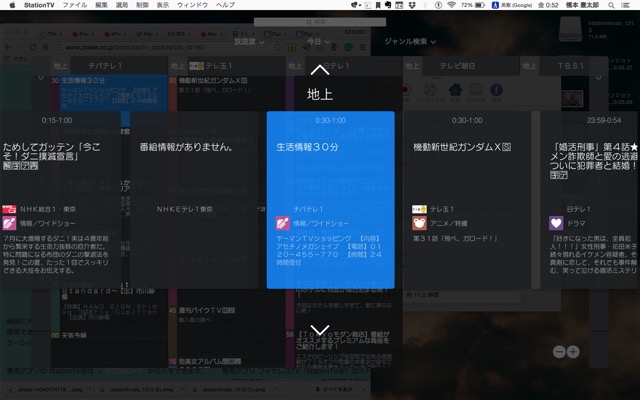
Task: Open the Google Japanese input source menu
Action: tap(512, 5)
